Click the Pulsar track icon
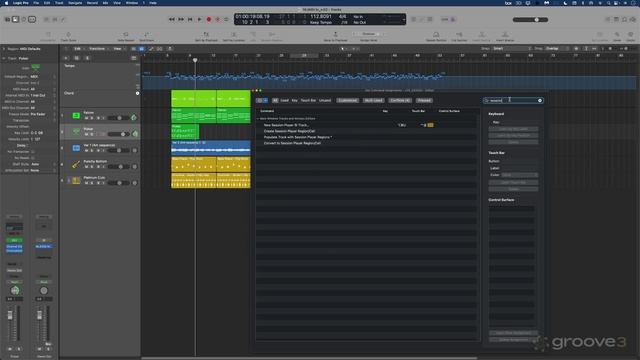Viewport: 640px width, 360px height. pos(76,131)
